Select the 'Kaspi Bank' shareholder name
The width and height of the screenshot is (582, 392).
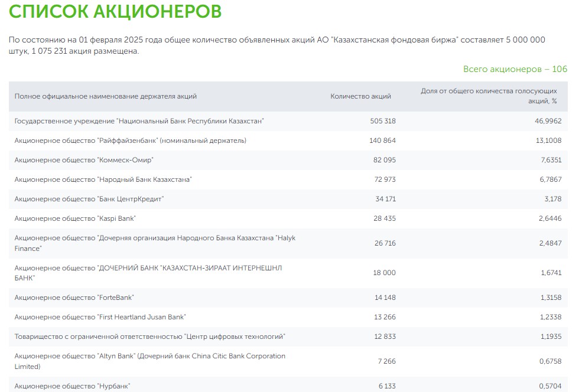75,219
